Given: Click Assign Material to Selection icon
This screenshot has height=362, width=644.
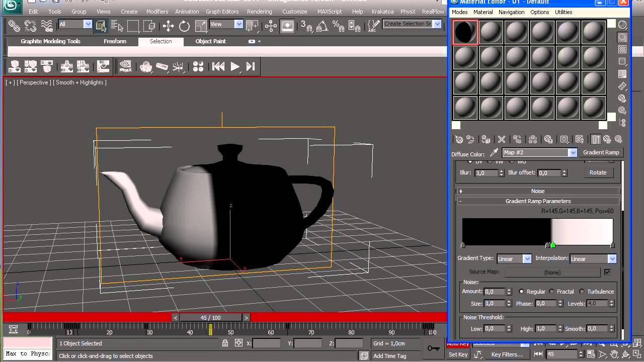Looking at the screenshot, I should pyautogui.click(x=486, y=139).
